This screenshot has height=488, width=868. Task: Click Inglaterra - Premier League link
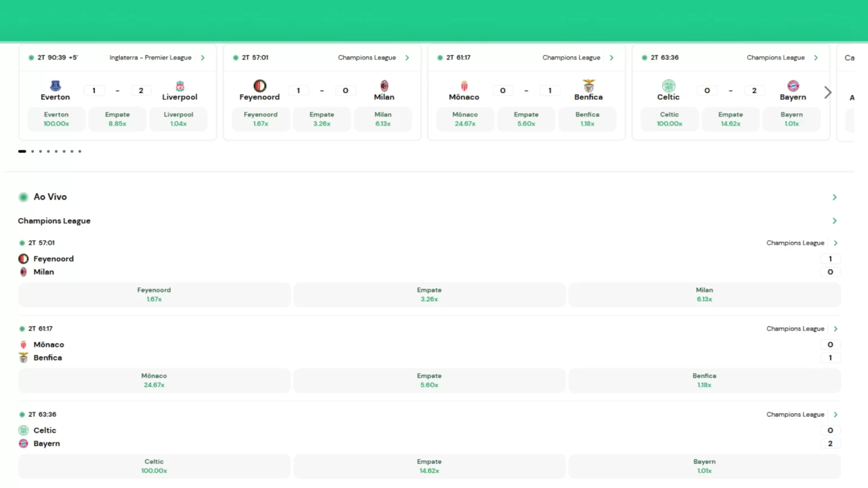(150, 58)
